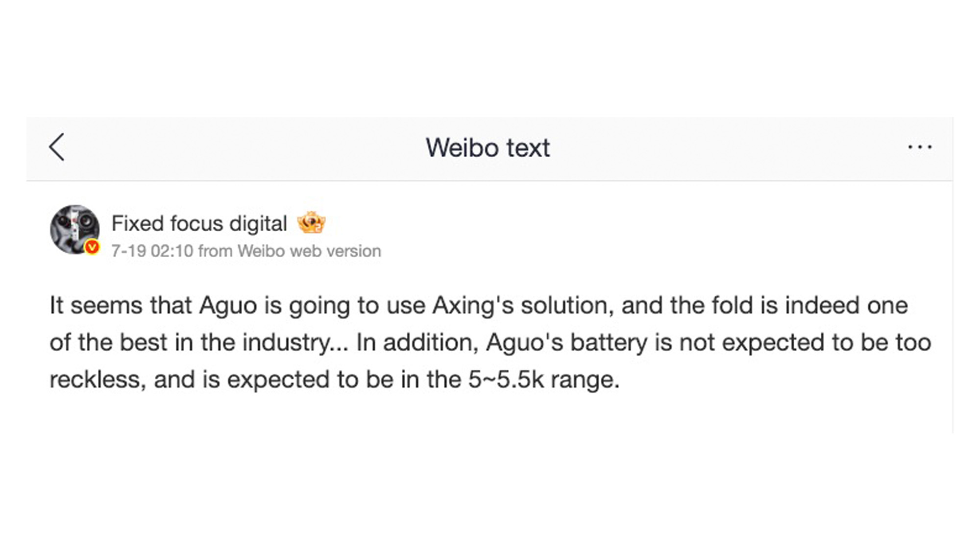
Task: Click the Weibo text page title
Action: click(488, 148)
